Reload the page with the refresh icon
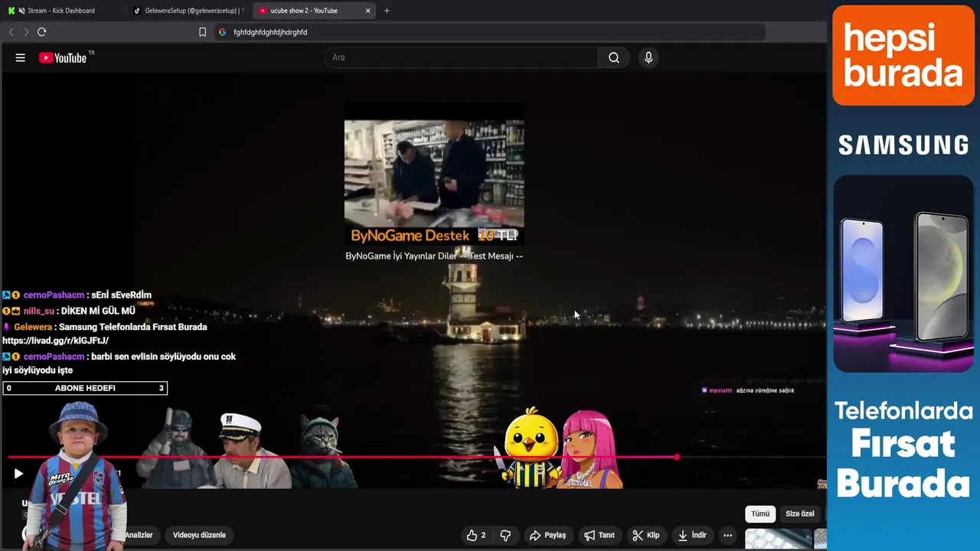Viewport: 980px width, 551px height. pyautogui.click(x=41, y=32)
